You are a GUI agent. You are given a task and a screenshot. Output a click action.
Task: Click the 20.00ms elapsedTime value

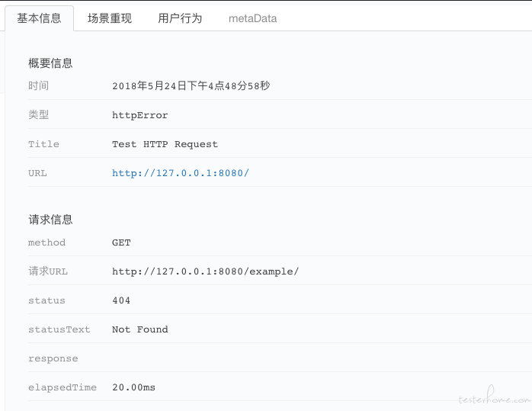click(x=133, y=387)
